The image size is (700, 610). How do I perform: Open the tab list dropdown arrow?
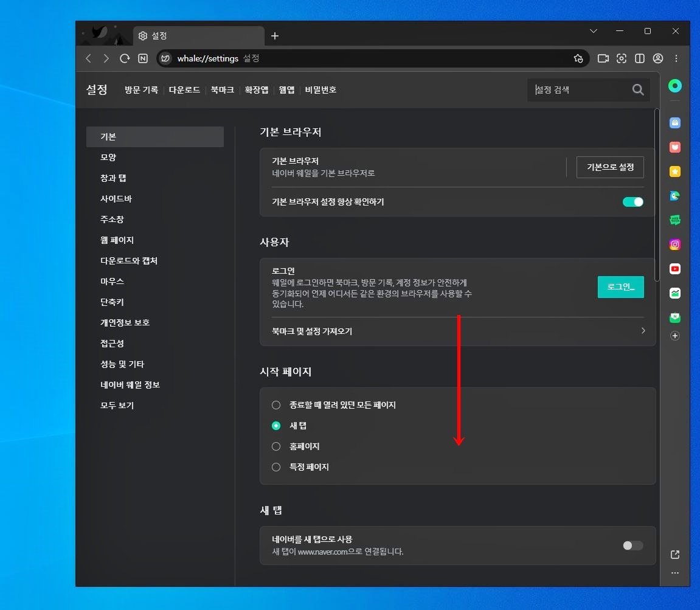click(594, 31)
